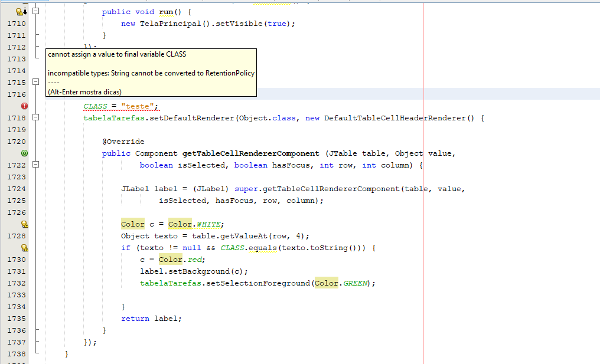600x364 pixels.
Task: Collapse the method body fold at line 1722
Action: 35,165
